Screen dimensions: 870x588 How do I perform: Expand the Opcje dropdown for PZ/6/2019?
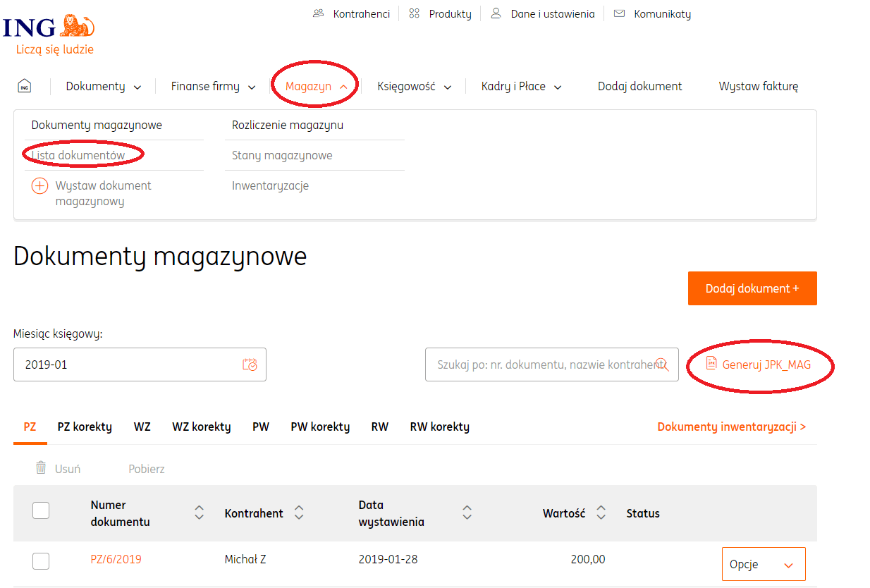click(x=764, y=564)
